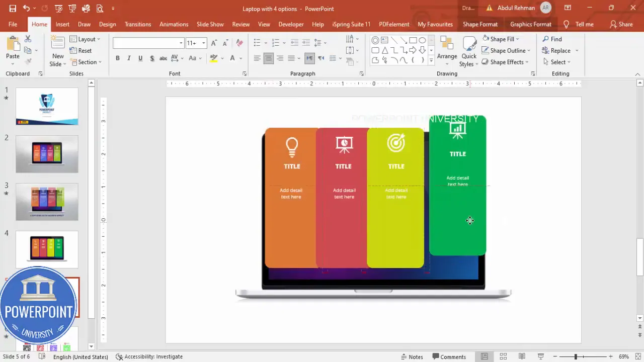Viewport: 644px width, 362px height.
Task: Toggle Bold formatting
Action: (x=118, y=58)
